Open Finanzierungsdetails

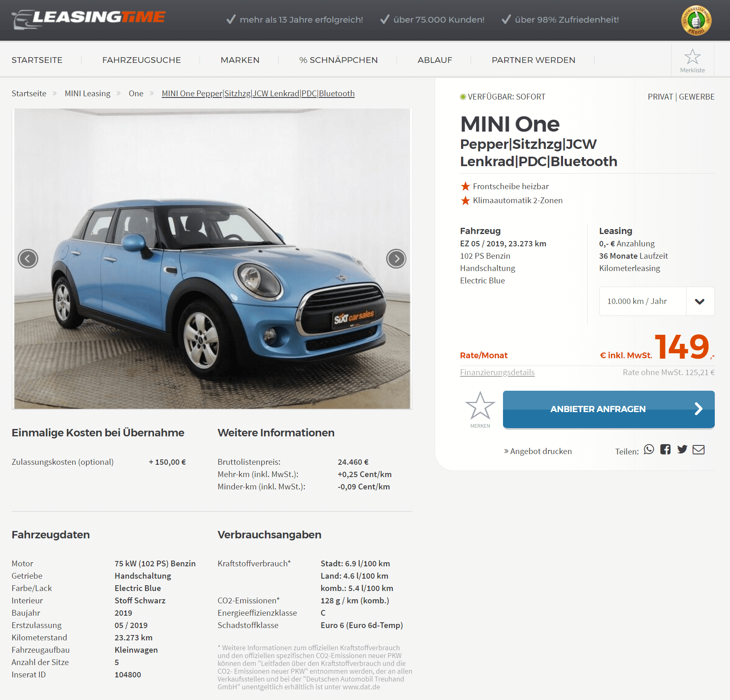[x=497, y=372]
